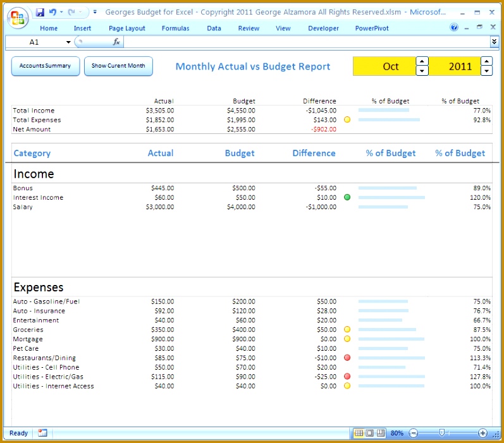Expand the Name Box dropdown

[68, 42]
